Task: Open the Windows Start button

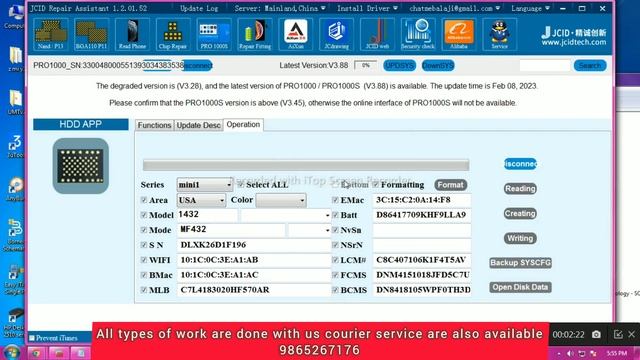Action: (11, 353)
